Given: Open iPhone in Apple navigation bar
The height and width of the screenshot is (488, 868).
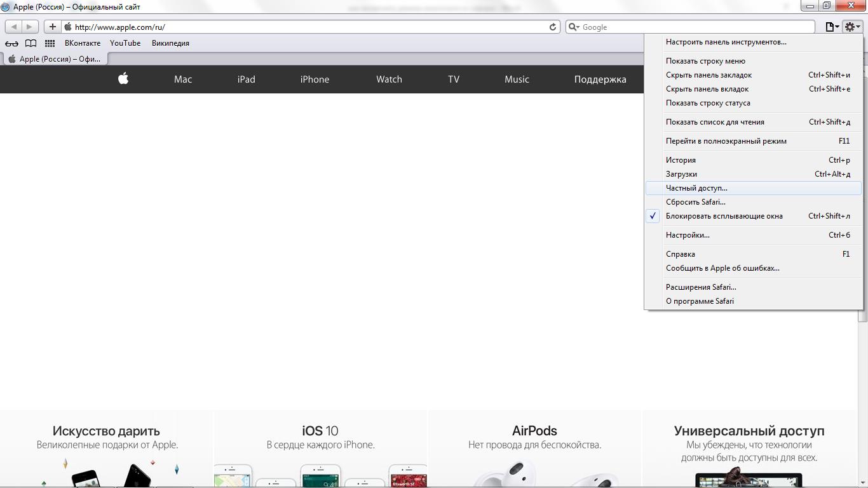Looking at the screenshot, I should point(315,79).
